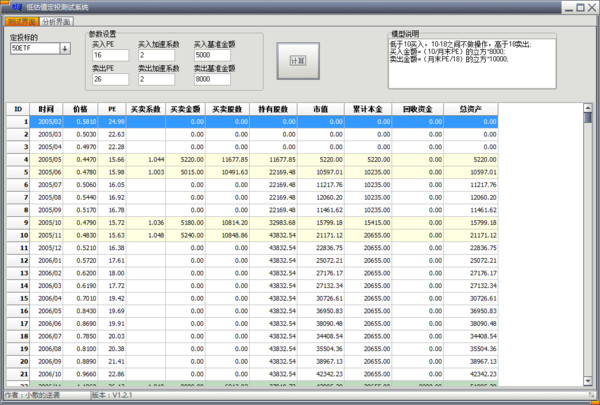Click the 计算 button

(298, 61)
